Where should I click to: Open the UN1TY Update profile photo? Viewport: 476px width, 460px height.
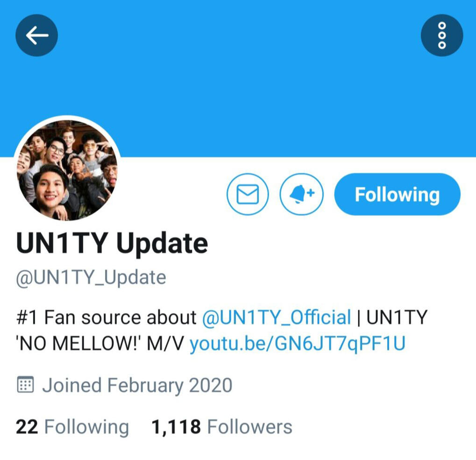coord(67,170)
